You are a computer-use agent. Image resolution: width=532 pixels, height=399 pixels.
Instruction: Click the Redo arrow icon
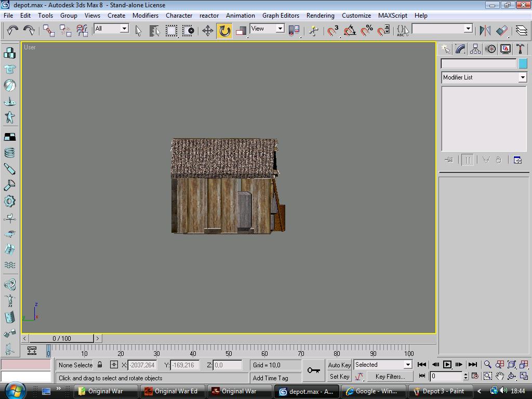[29, 31]
